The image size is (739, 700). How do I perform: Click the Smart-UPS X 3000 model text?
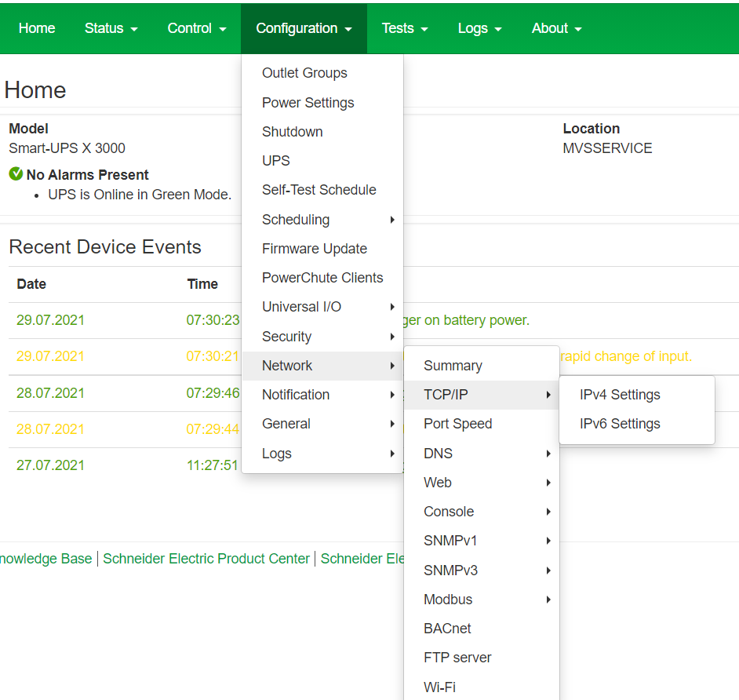click(x=67, y=148)
